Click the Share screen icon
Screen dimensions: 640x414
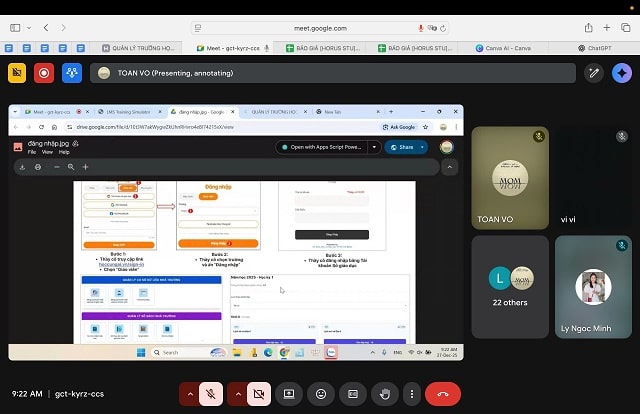289,394
